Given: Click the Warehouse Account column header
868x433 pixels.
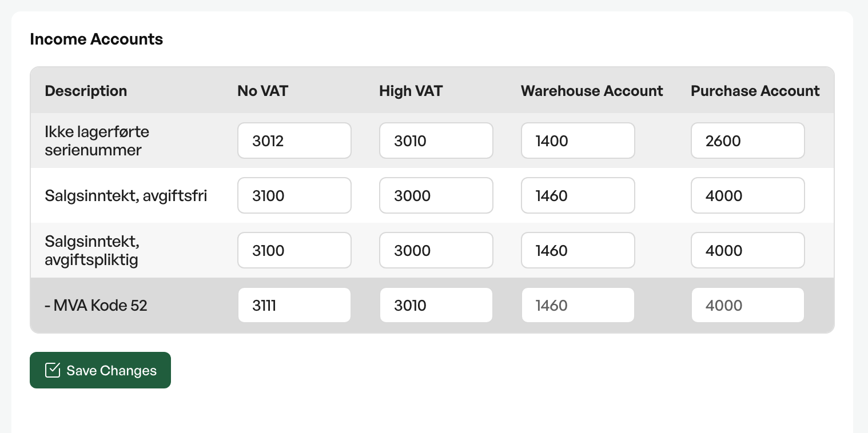Looking at the screenshot, I should pyautogui.click(x=592, y=91).
